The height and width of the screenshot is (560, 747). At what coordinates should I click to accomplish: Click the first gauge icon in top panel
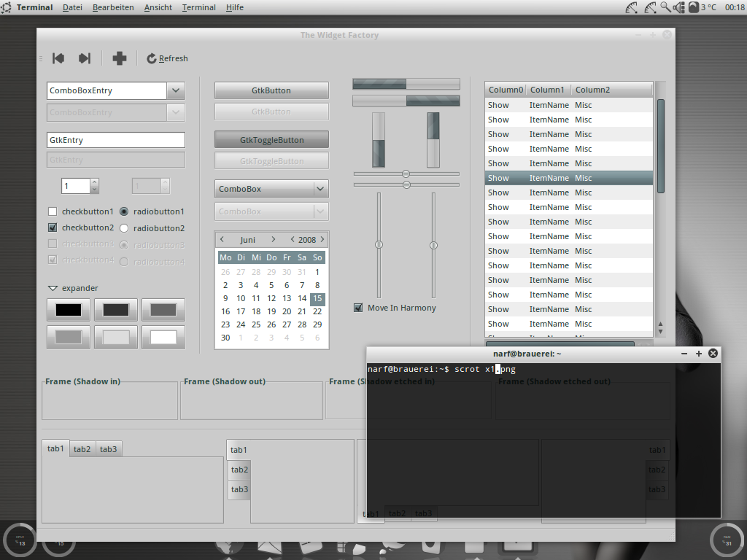click(632, 7)
